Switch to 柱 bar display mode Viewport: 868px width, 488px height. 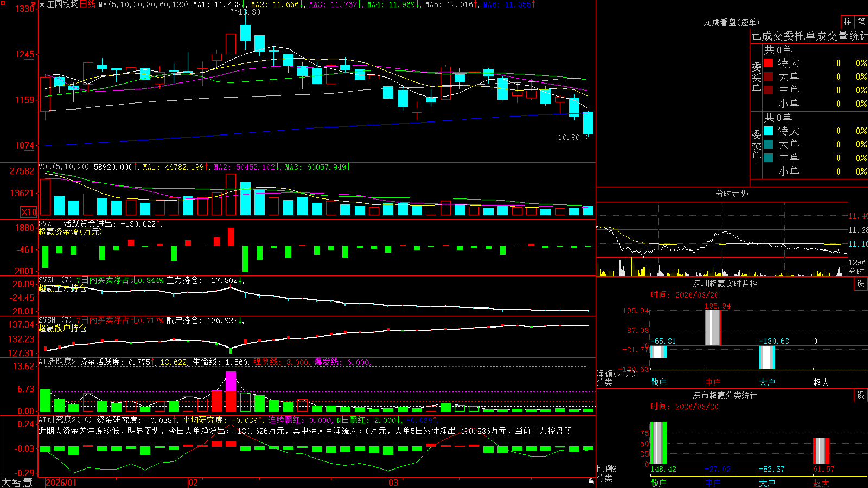click(847, 22)
